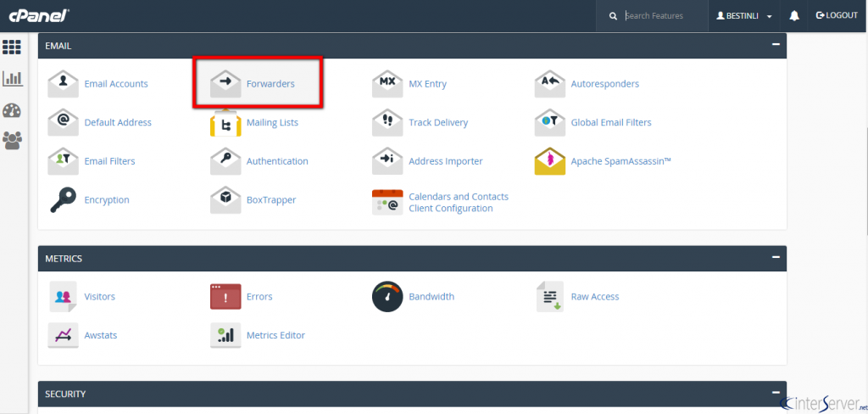Collapse the Metrics section
The width and height of the screenshot is (868, 414).
(x=775, y=258)
